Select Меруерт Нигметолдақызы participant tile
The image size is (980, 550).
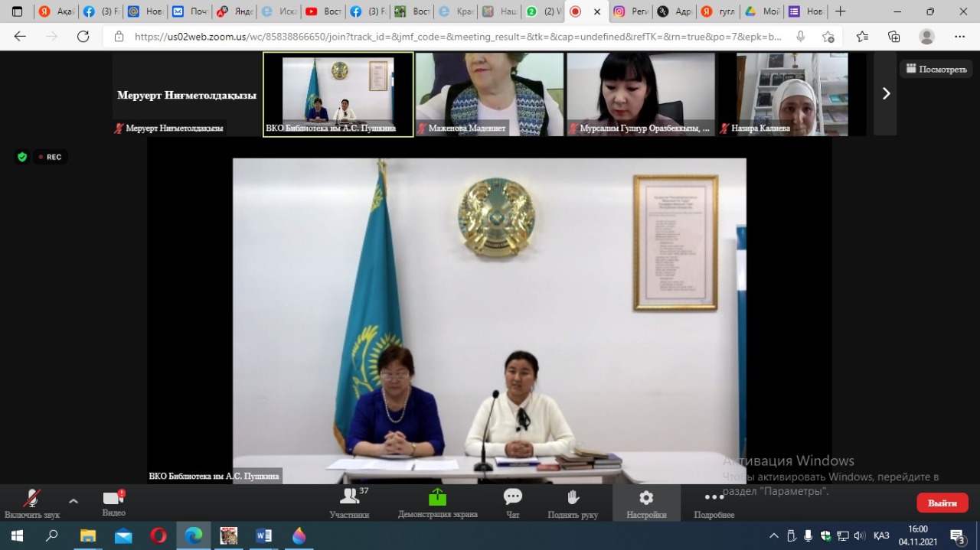tap(187, 94)
